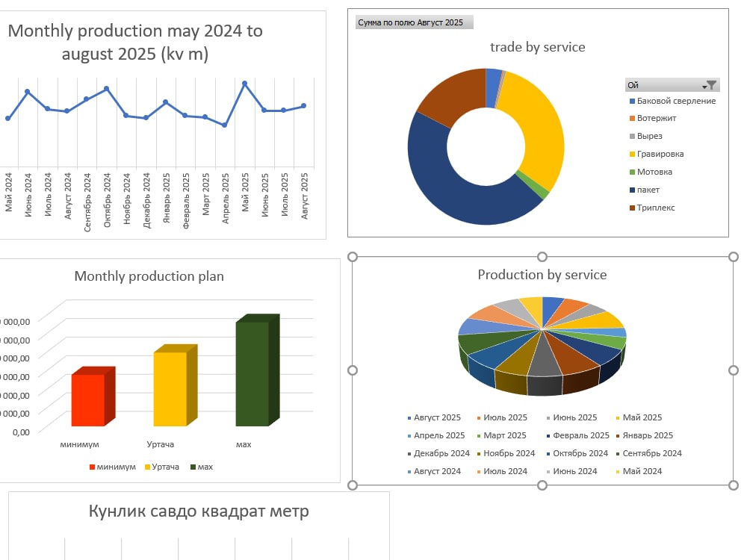Click the Январь 2025 pie legend entry
The width and height of the screenshot is (747, 560).
tap(645, 436)
